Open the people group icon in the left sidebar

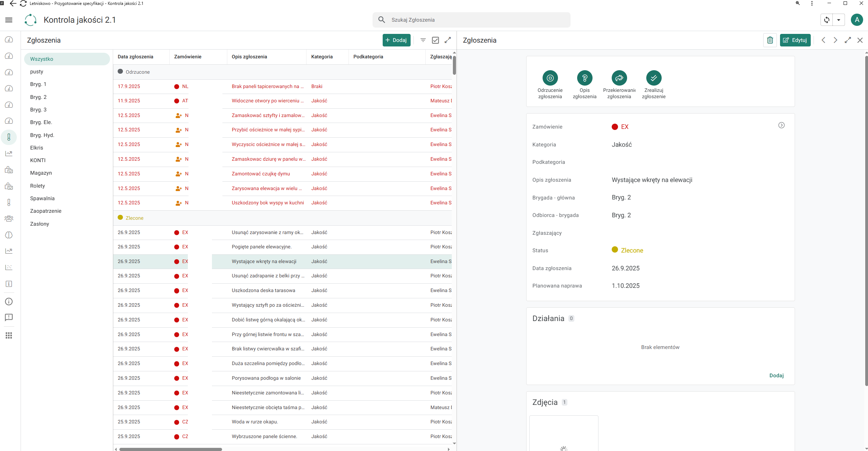(9, 219)
